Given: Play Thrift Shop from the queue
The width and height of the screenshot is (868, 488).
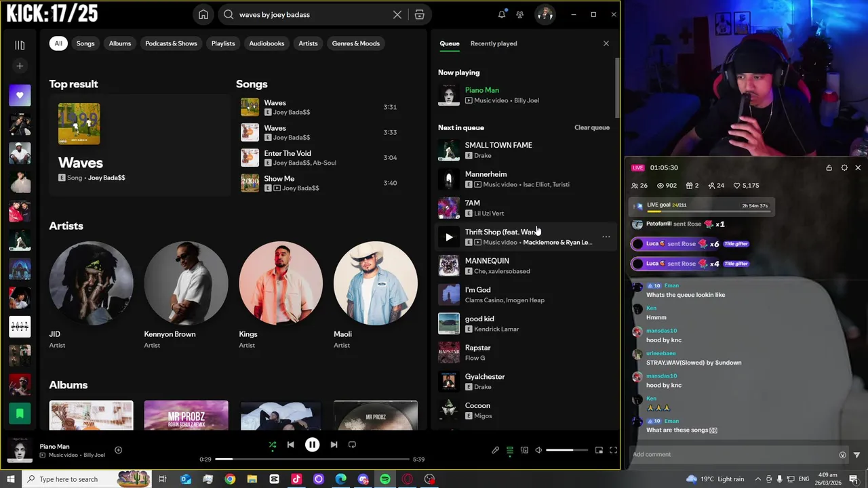Looking at the screenshot, I should point(448,237).
